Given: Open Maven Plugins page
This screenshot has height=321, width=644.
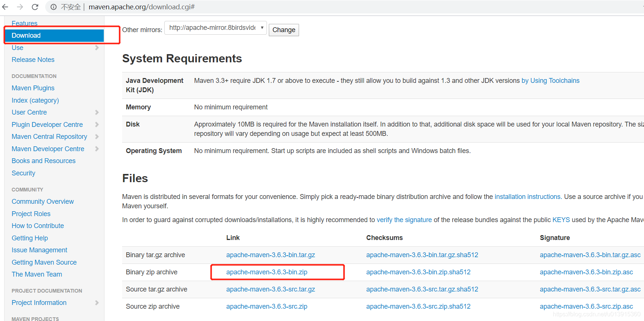Looking at the screenshot, I should 33,88.
